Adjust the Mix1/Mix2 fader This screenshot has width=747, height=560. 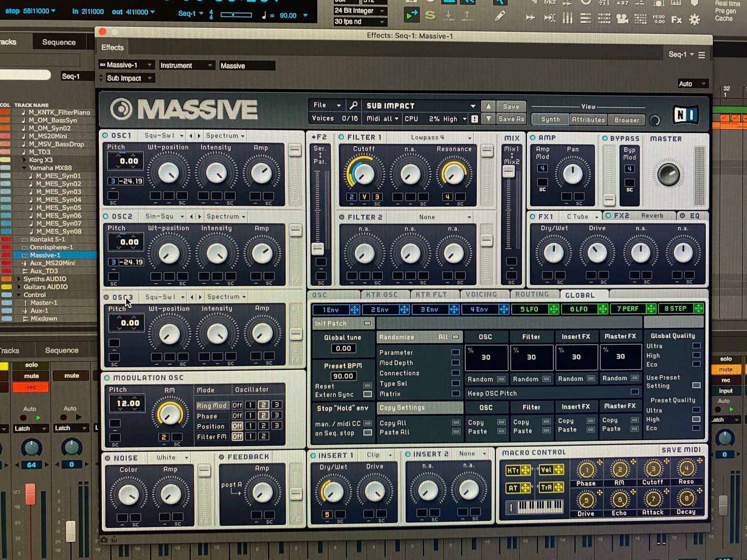point(509,172)
